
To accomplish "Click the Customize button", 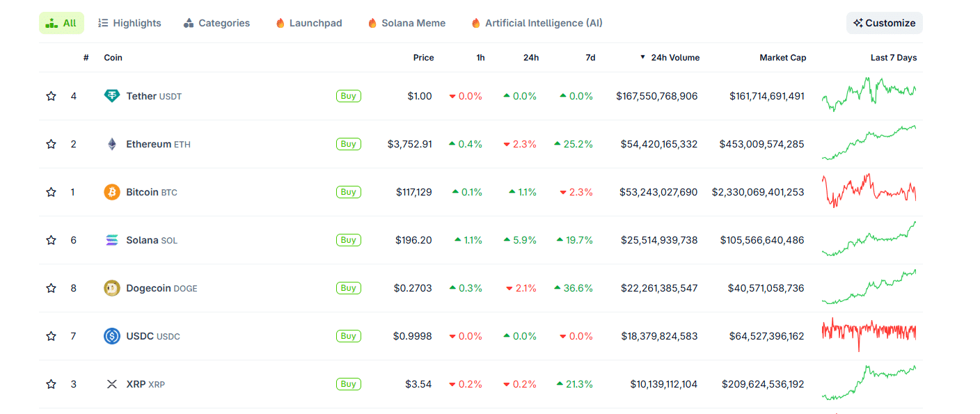I will coord(885,23).
